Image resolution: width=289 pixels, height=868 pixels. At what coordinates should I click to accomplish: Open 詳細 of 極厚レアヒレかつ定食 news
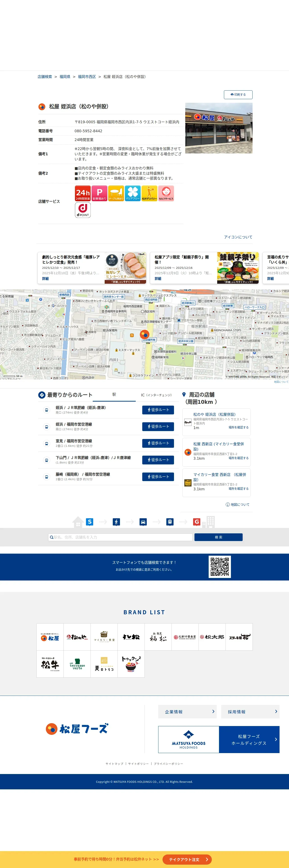click(x=45, y=279)
